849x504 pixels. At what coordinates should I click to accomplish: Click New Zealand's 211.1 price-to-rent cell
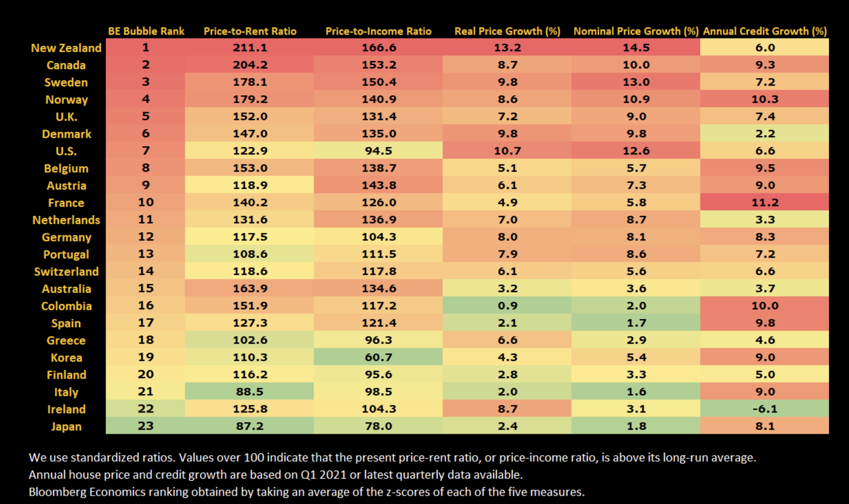click(250, 48)
